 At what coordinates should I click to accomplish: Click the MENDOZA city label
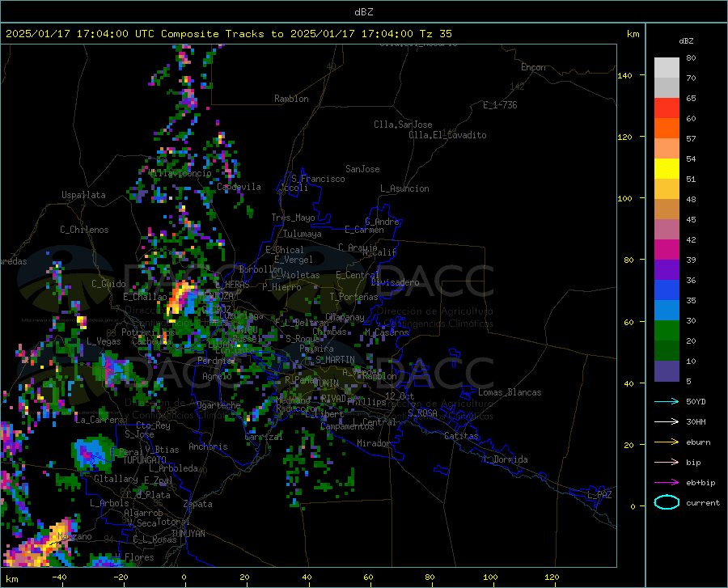pyautogui.click(x=216, y=295)
